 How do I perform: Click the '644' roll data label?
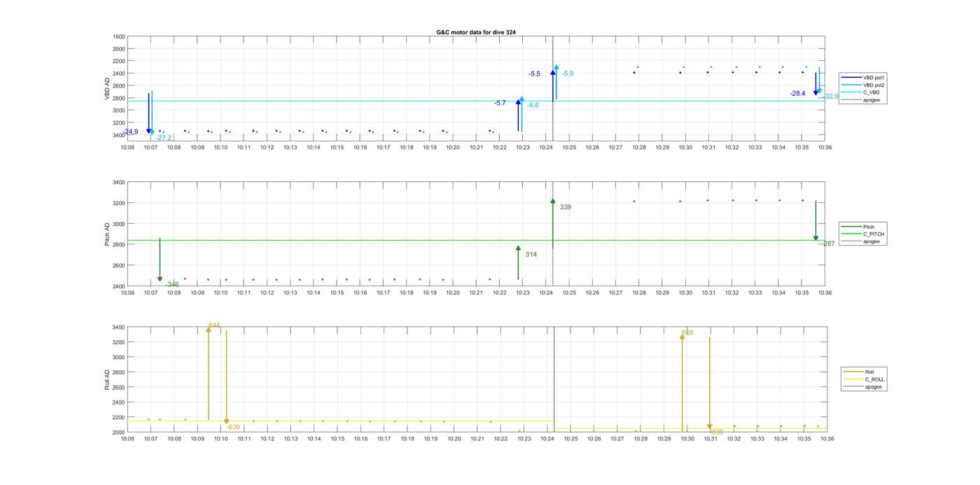coord(214,325)
